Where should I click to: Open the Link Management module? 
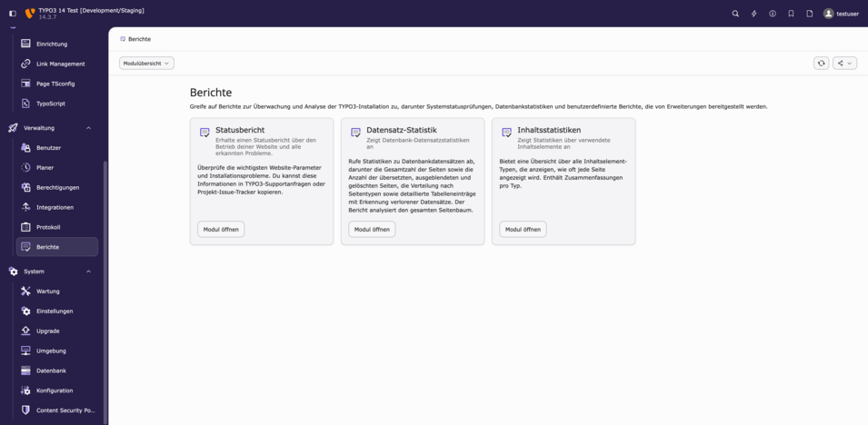tap(57, 64)
